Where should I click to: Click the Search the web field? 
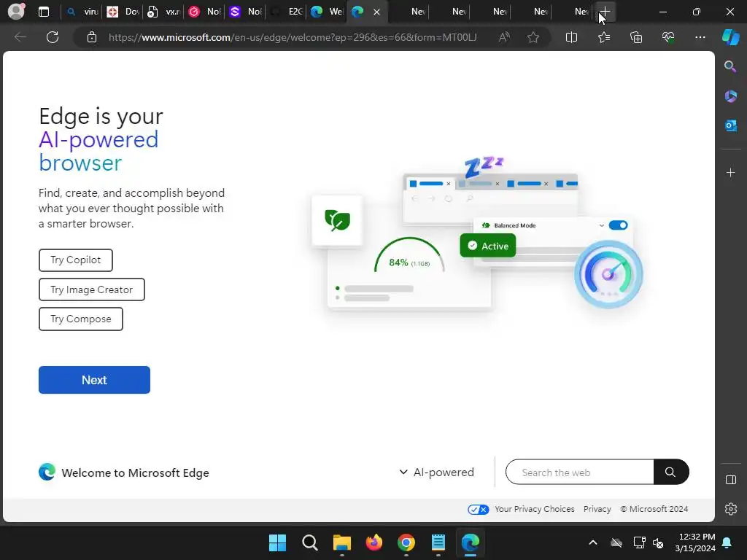(x=580, y=472)
